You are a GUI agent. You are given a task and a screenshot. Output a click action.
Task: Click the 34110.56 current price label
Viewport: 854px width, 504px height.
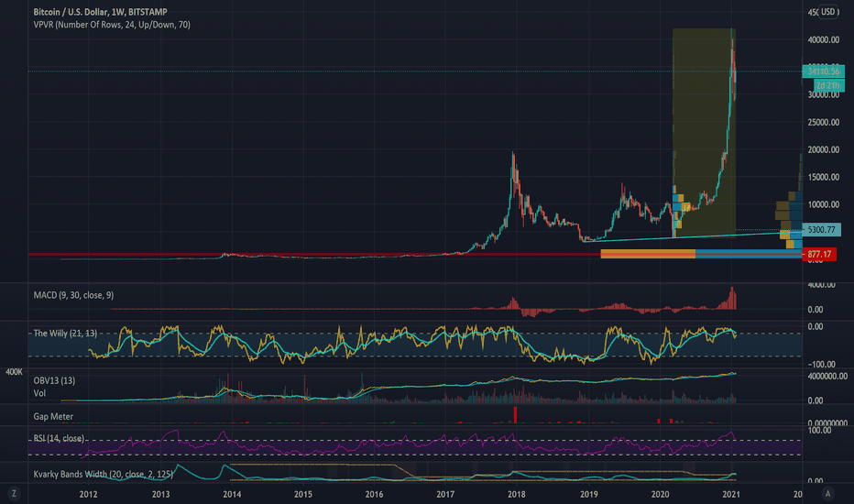coord(824,71)
